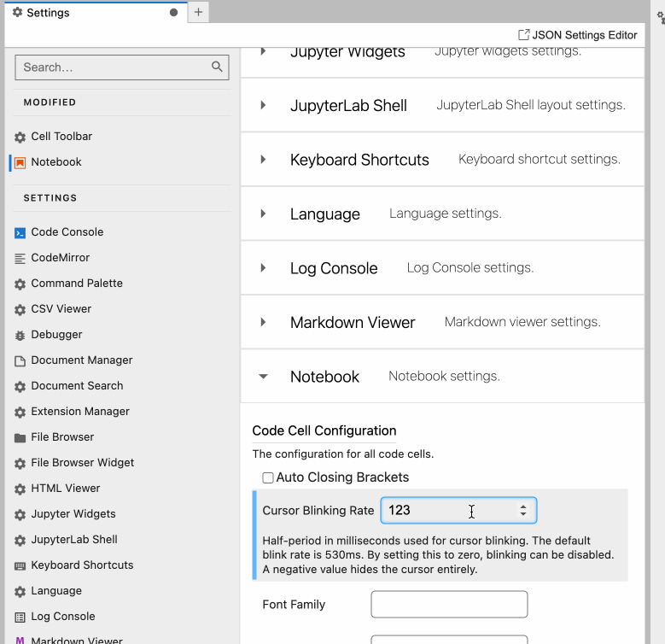Click the orange Notebook icon in the sidebar
This screenshot has height=644, width=665.
[x=20, y=162]
